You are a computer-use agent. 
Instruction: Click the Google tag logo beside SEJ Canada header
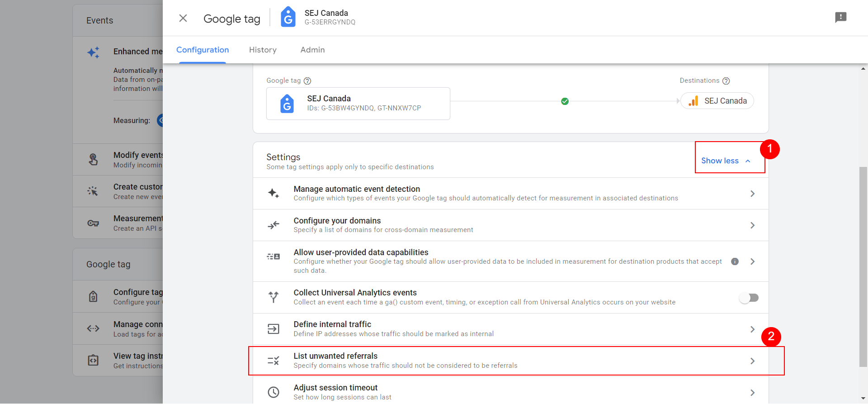tap(288, 17)
